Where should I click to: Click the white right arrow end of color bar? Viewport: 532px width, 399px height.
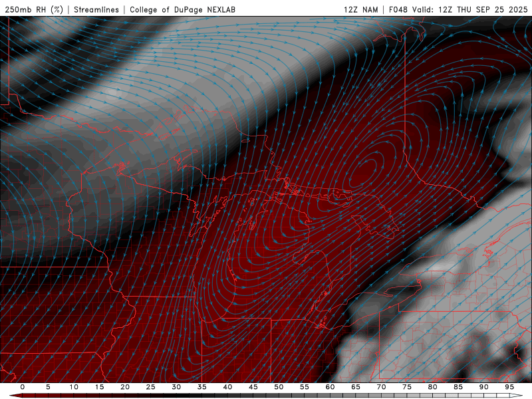[516, 396]
